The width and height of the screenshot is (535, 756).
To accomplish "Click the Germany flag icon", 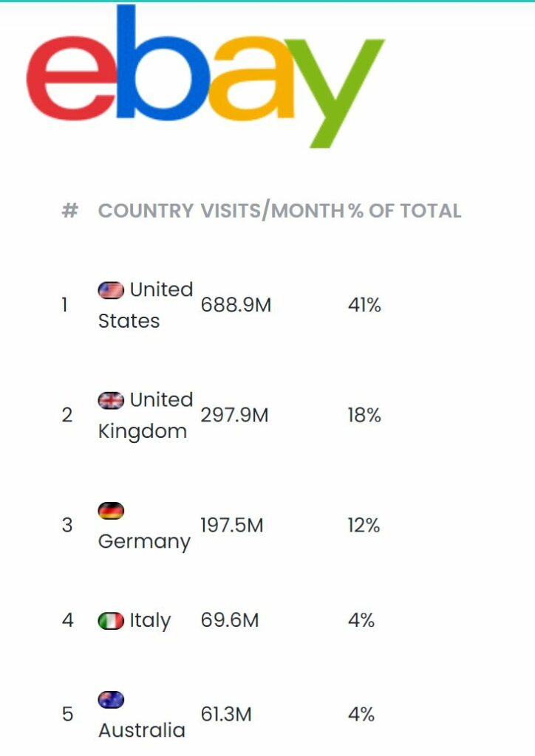I will (111, 511).
